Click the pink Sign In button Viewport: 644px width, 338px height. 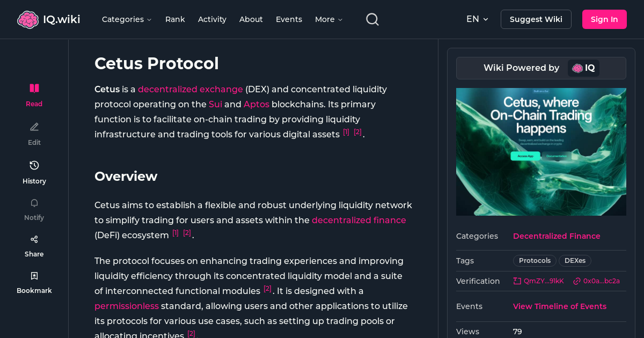pyautogui.click(x=604, y=19)
